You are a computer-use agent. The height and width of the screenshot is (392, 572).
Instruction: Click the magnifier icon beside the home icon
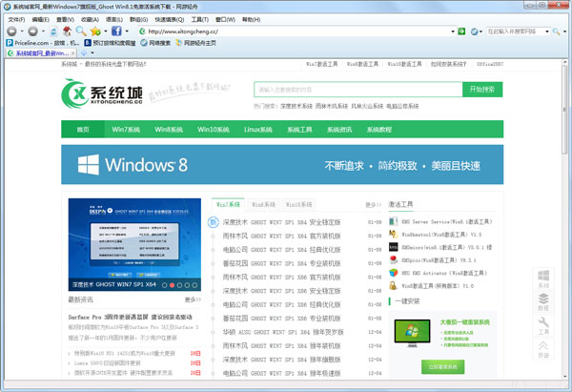pos(81,31)
